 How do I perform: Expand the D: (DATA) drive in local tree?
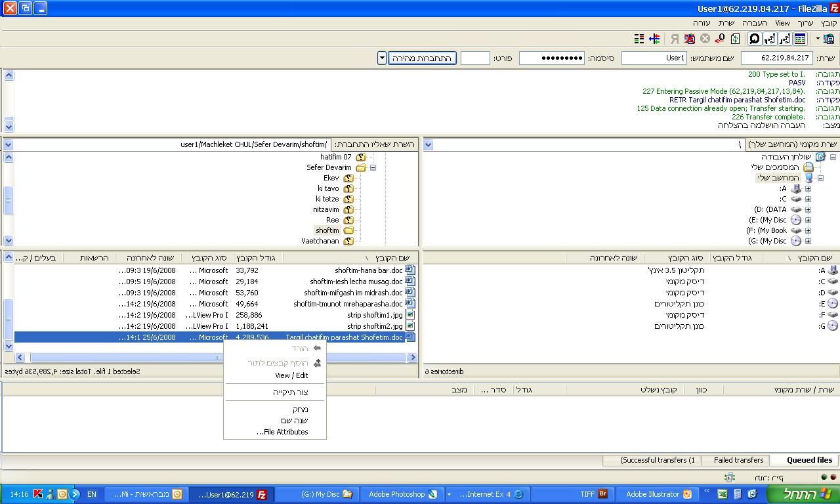pyautogui.click(x=808, y=209)
